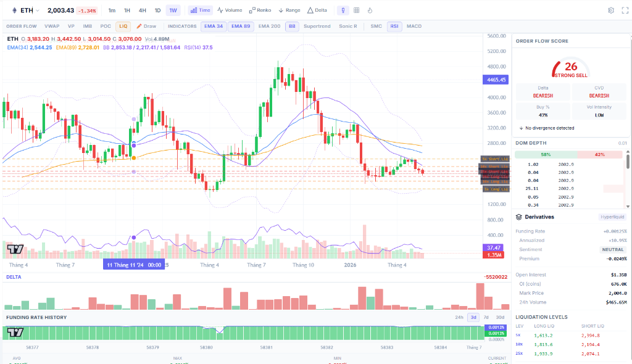Click the -5520022 delta value
This screenshot has width=632, height=364.
point(496,277)
